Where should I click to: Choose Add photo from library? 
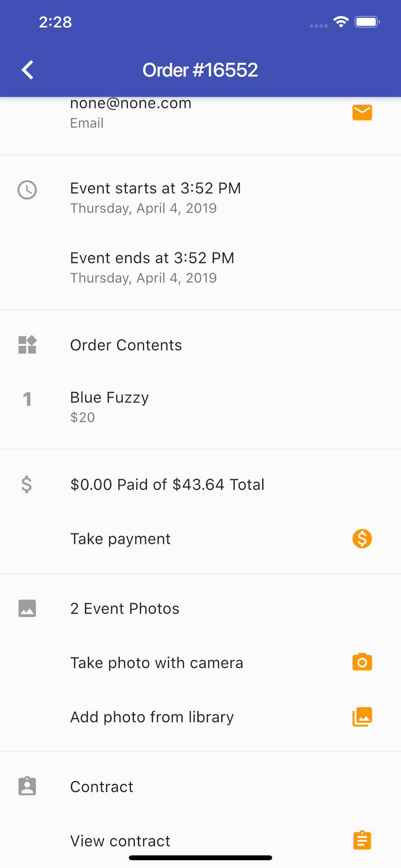pos(200,717)
